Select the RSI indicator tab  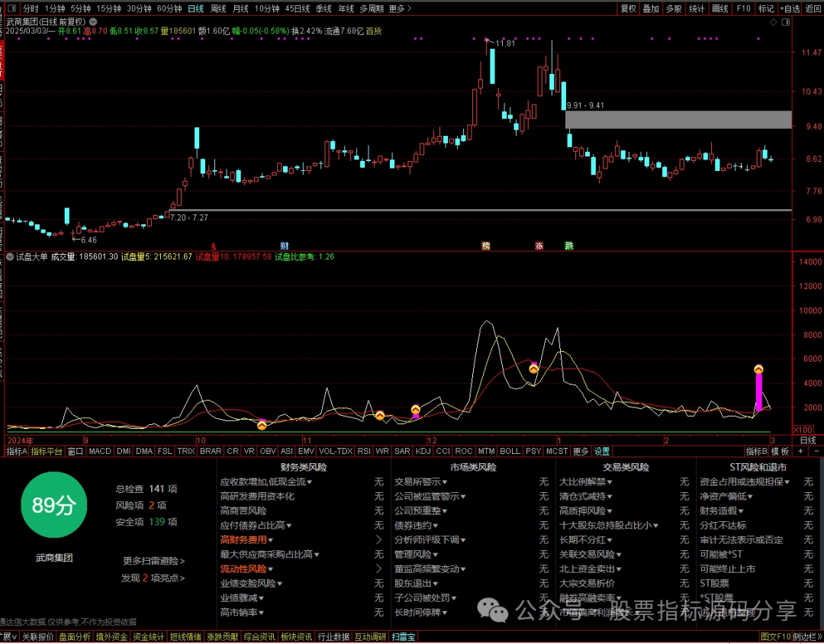coord(364,452)
